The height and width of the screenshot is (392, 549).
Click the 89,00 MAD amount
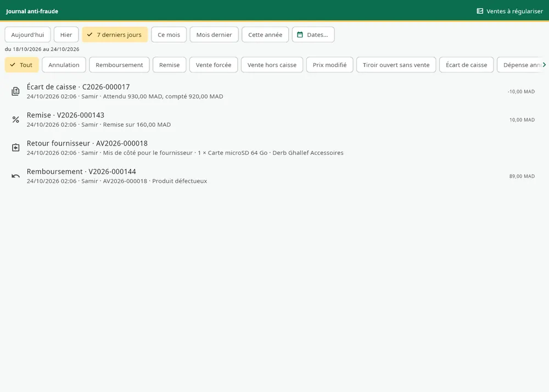[x=522, y=176]
